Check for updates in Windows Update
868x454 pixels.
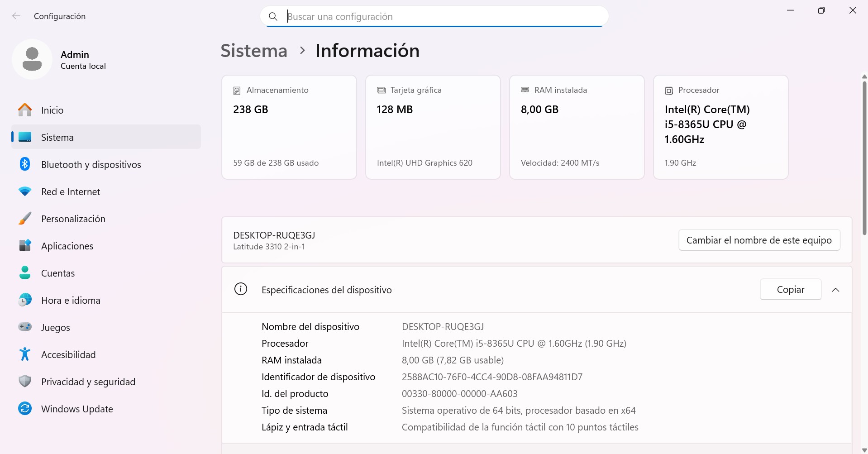coord(77,409)
